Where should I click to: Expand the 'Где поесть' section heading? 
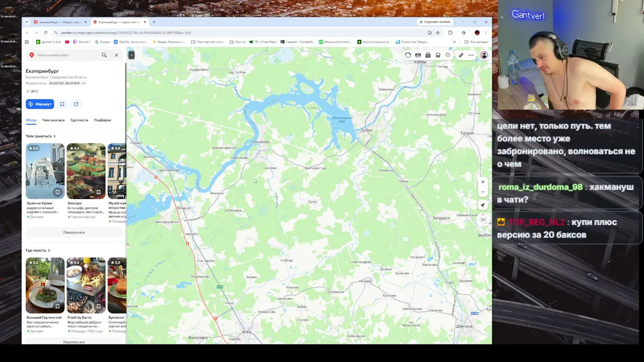point(38,250)
